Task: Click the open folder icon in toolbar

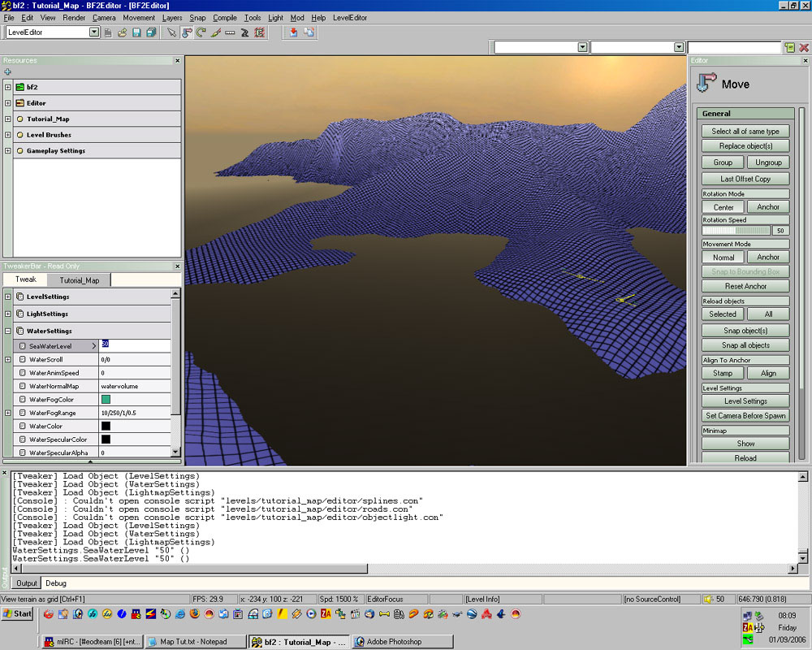Action: pos(122,32)
